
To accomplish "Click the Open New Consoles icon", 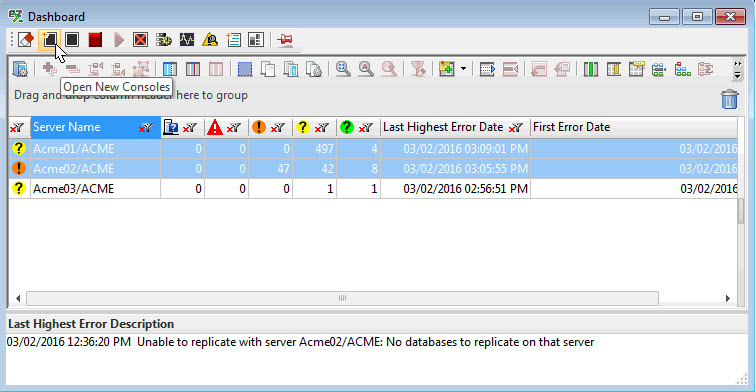I will coord(49,40).
